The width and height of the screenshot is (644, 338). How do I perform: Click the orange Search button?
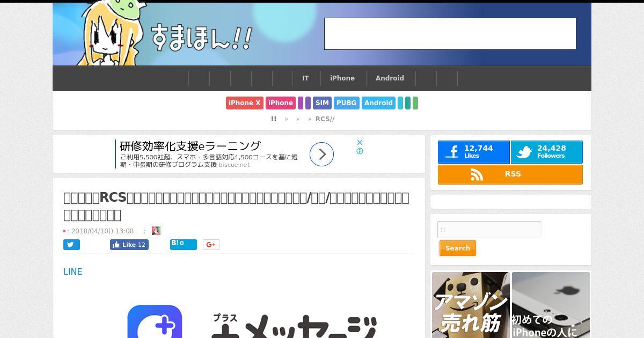[x=458, y=248]
